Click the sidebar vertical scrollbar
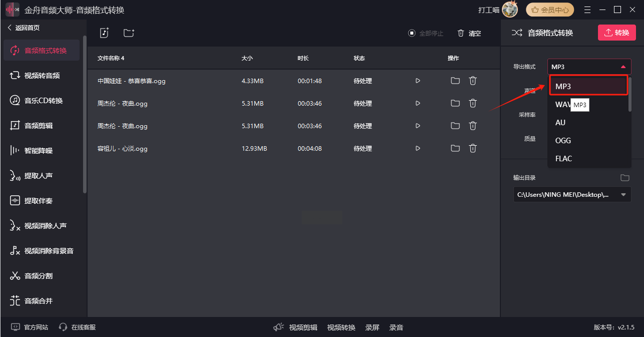644x337 pixels. click(x=85, y=114)
